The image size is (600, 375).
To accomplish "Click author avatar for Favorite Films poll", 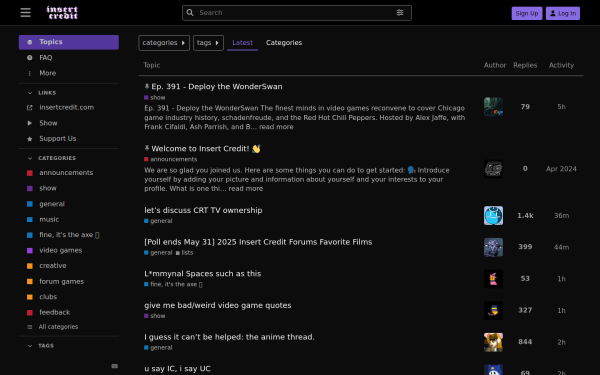I will [x=493, y=247].
